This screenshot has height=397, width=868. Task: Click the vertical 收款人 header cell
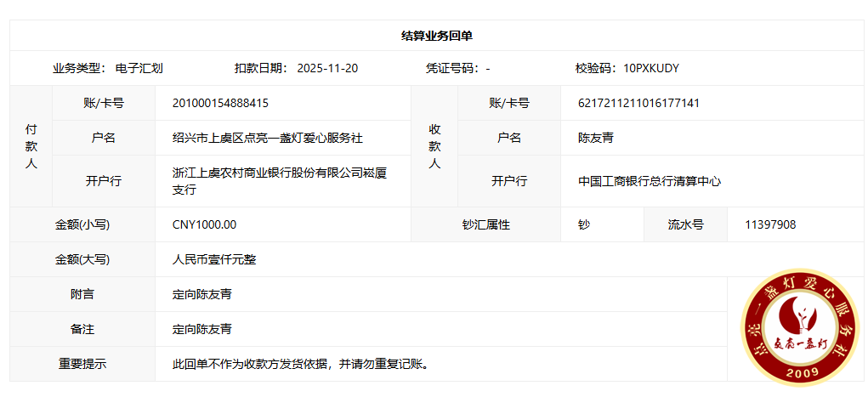(x=434, y=146)
